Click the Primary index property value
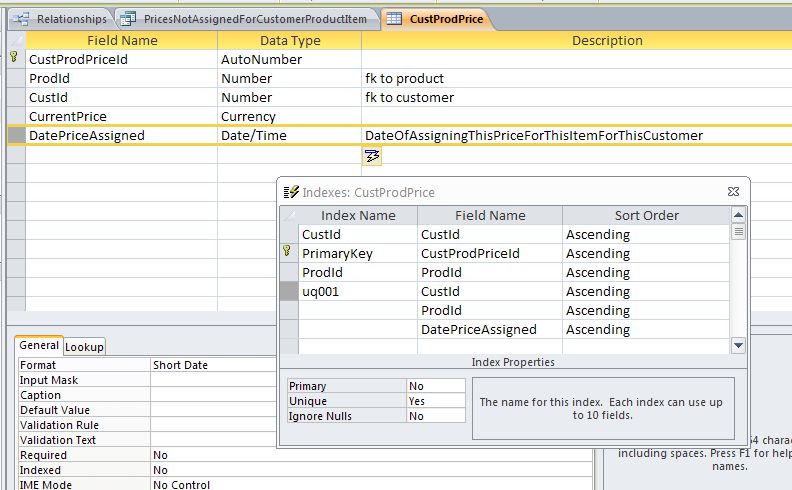This screenshot has width=792, height=490. 436,386
